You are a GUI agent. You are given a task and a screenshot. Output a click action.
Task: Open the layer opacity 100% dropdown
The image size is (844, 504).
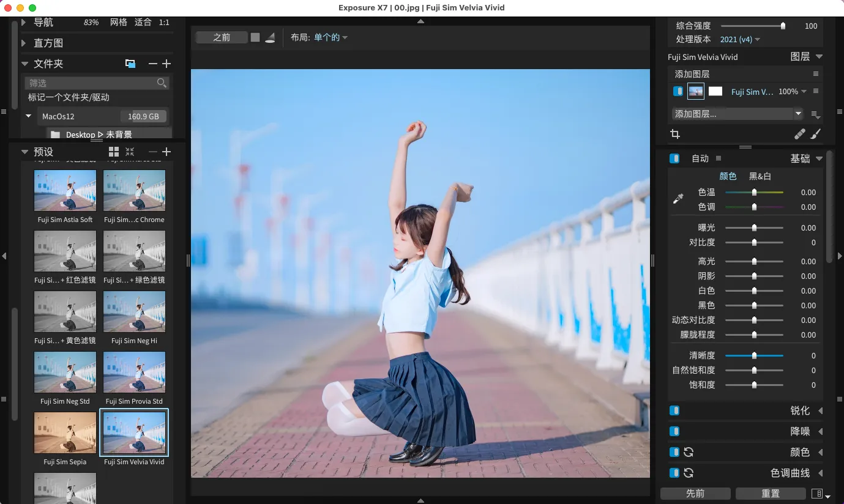(x=793, y=91)
